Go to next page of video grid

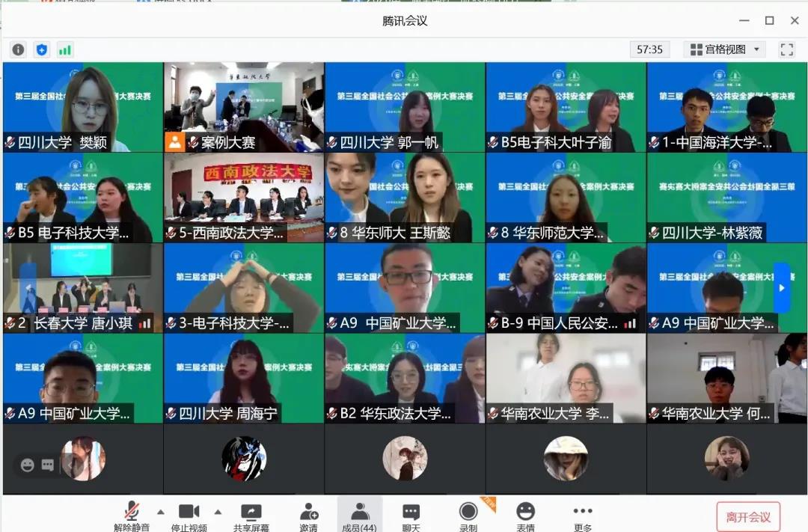pyautogui.click(x=781, y=287)
